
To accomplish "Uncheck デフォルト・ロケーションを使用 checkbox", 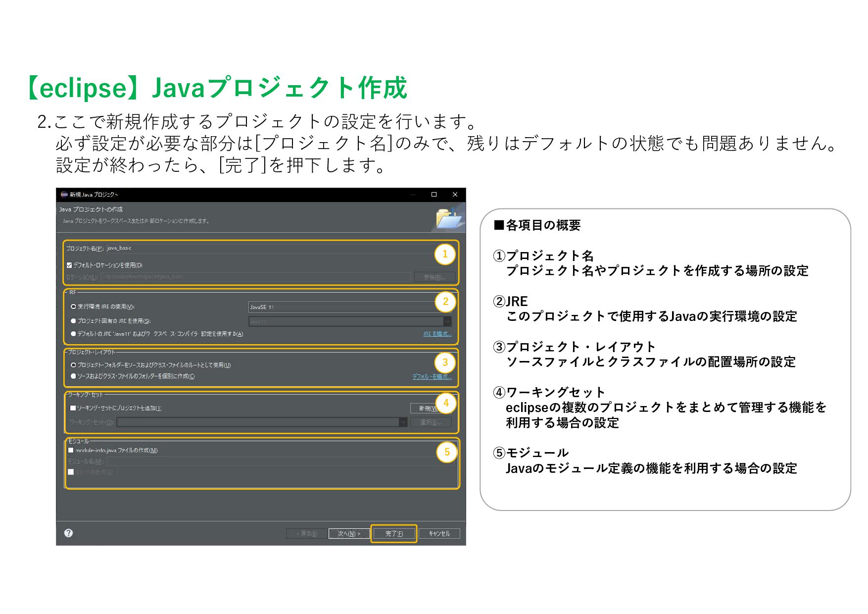I will [x=69, y=265].
